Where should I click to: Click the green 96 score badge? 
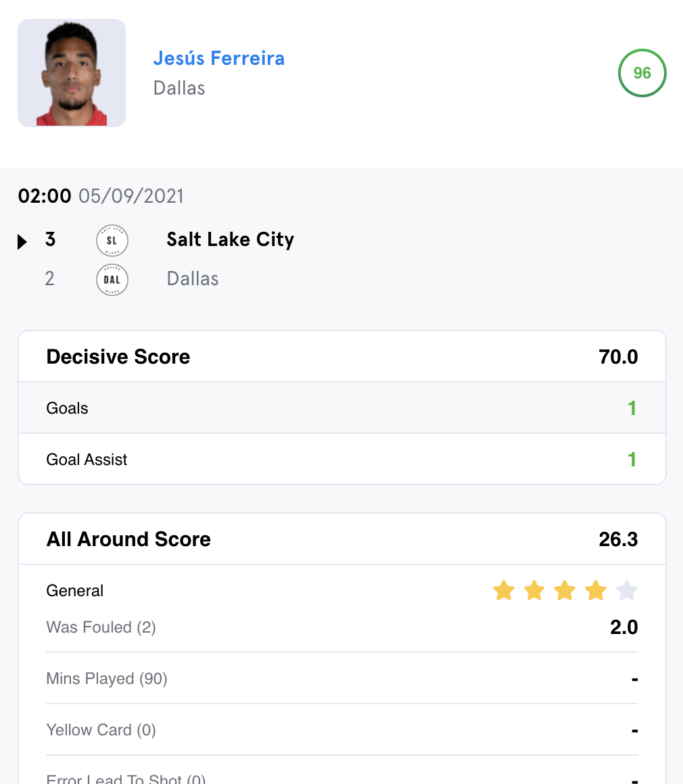(642, 73)
